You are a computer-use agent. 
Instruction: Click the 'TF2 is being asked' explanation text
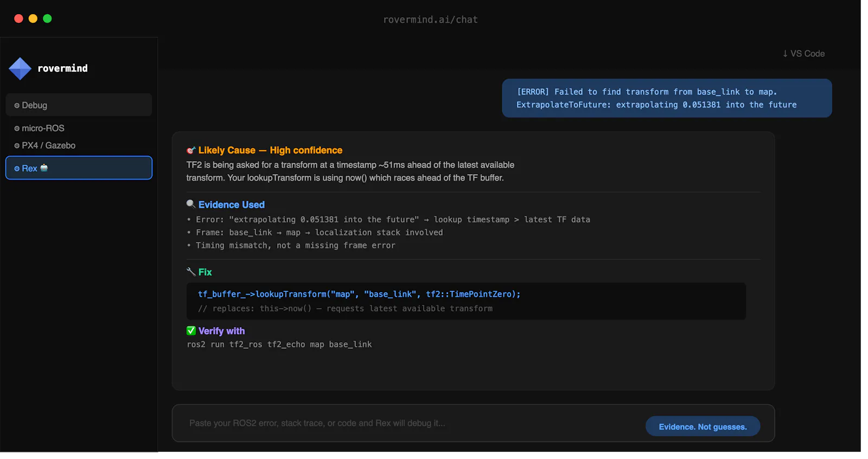pyautogui.click(x=350, y=171)
